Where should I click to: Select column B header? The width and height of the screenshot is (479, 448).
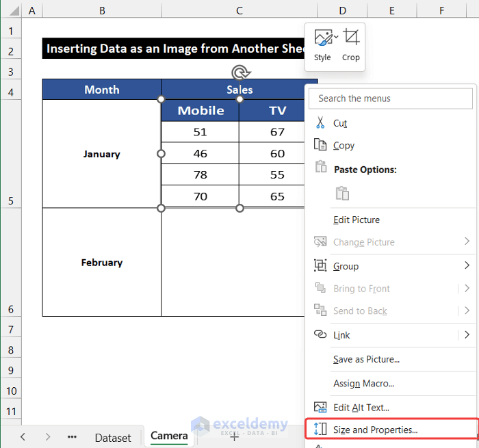point(102,10)
